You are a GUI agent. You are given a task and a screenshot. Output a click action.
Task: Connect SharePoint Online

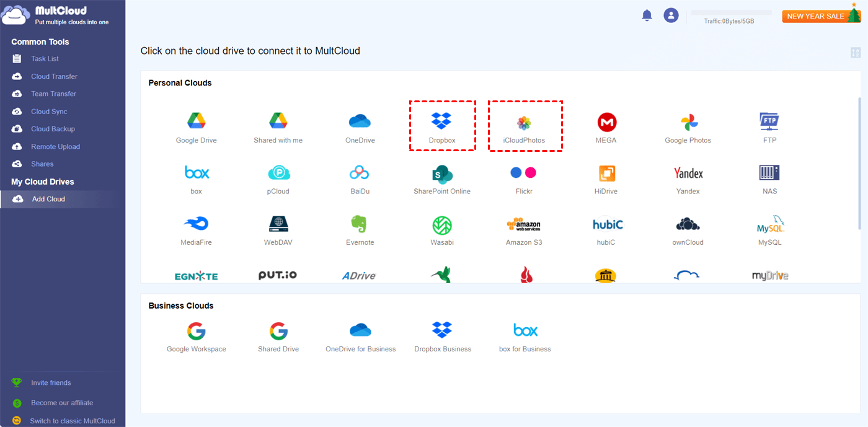click(x=442, y=180)
